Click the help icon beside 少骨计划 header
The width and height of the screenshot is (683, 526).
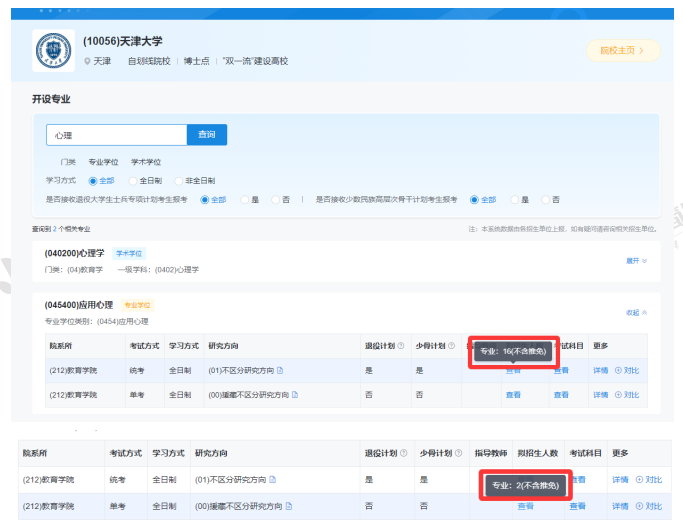[x=452, y=345]
